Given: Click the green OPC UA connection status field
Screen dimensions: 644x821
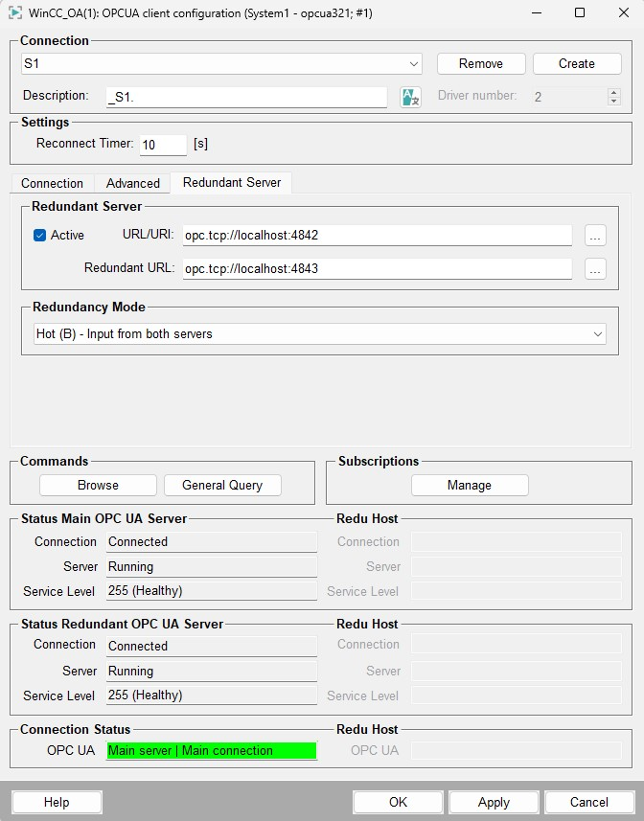Looking at the screenshot, I should click(x=211, y=751).
